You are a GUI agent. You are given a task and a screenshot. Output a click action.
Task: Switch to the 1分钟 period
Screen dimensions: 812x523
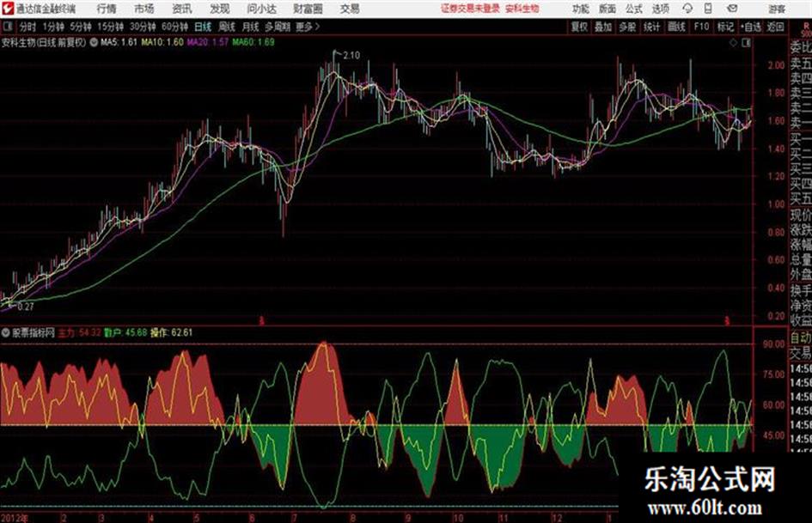point(53,27)
